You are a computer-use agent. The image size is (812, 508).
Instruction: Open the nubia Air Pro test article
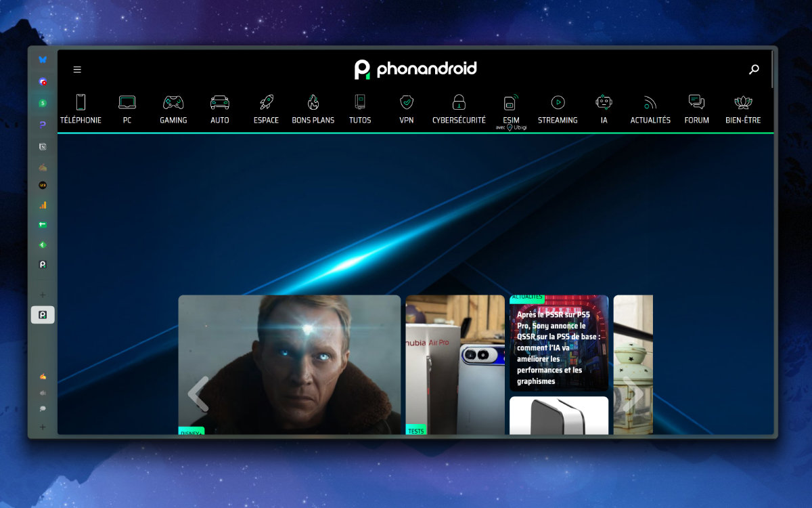(455, 364)
